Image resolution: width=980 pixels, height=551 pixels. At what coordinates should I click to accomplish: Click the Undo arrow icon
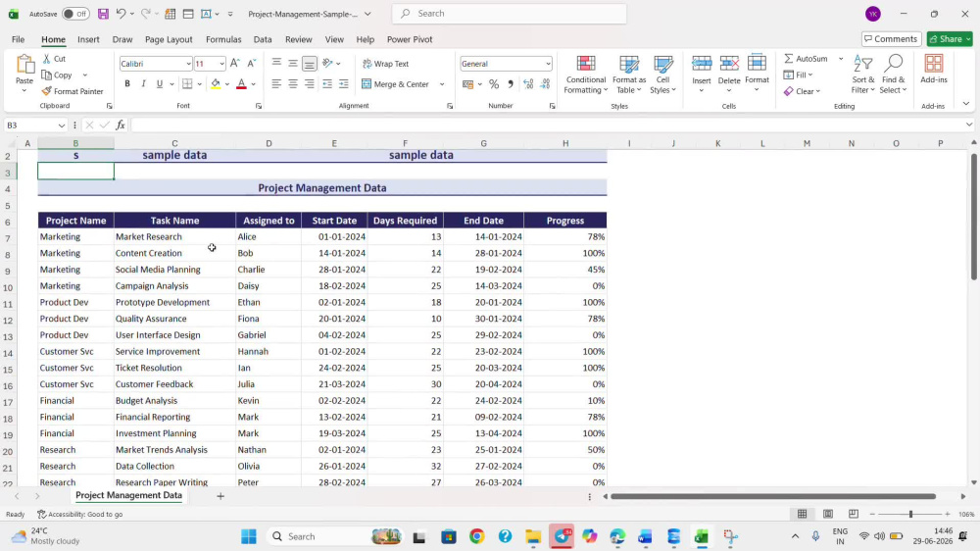(122, 13)
